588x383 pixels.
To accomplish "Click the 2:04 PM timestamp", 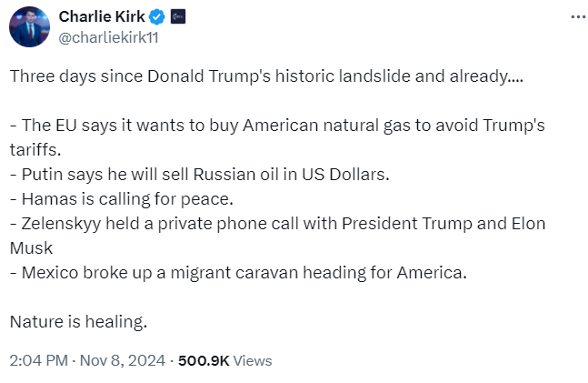I will tap(38, 360).
